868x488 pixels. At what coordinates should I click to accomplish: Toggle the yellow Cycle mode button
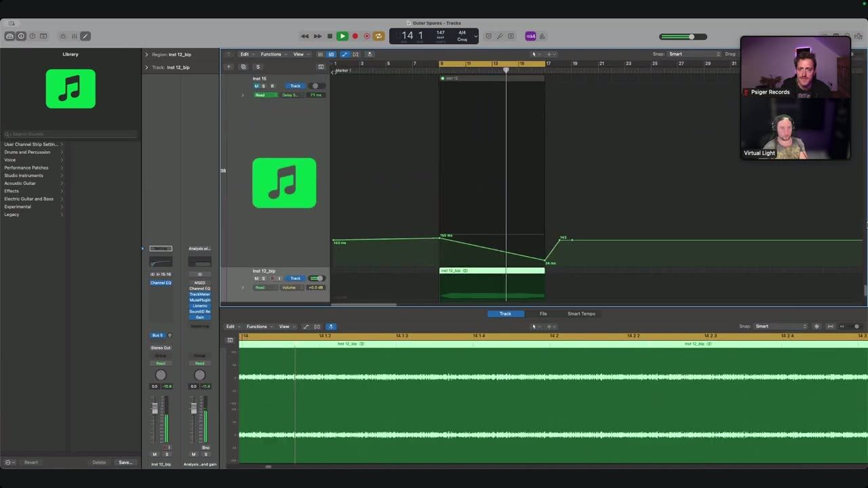(x=378, y=36)
